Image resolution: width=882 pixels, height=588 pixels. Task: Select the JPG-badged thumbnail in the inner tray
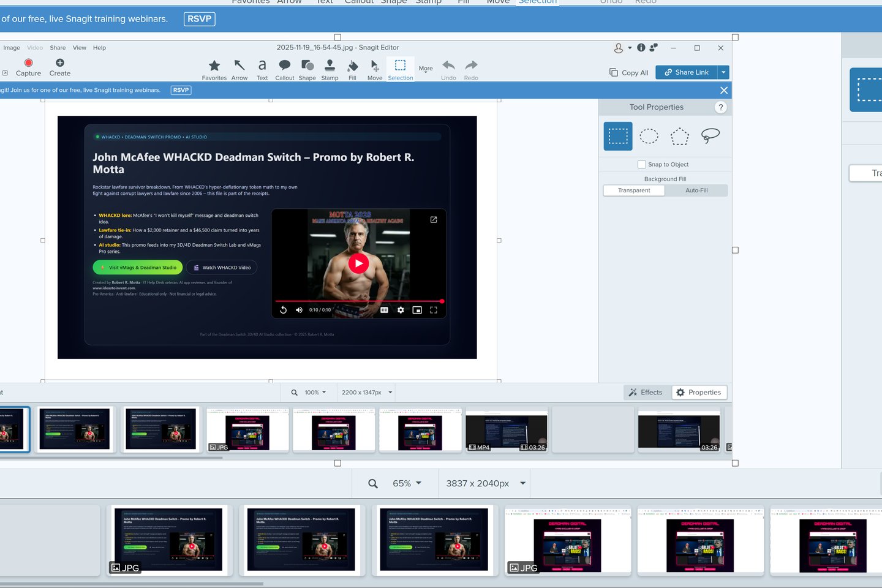pos(247,429)
